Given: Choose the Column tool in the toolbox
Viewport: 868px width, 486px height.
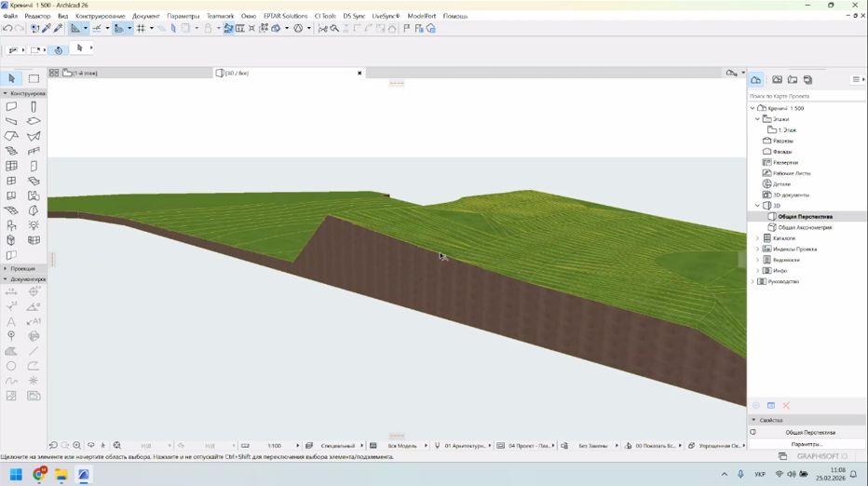Looking at the screenshot, I should click(34, 107).
